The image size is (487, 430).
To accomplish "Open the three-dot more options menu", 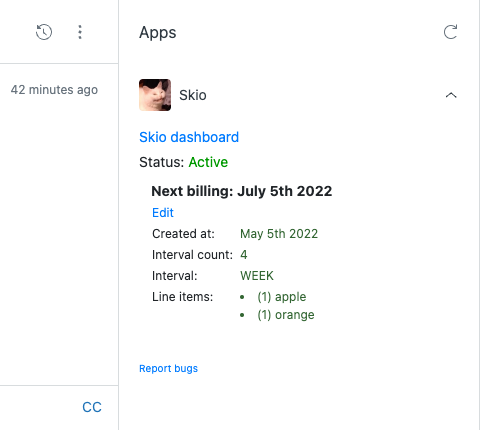I will [80, 32].
